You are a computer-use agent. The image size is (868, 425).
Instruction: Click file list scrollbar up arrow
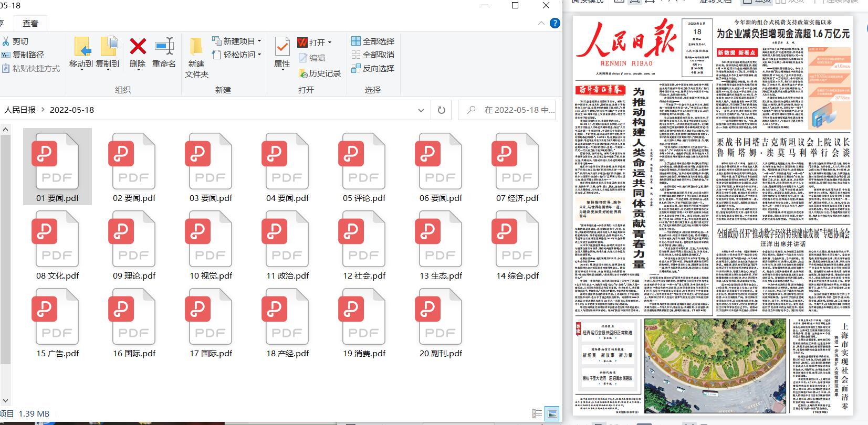5,129
